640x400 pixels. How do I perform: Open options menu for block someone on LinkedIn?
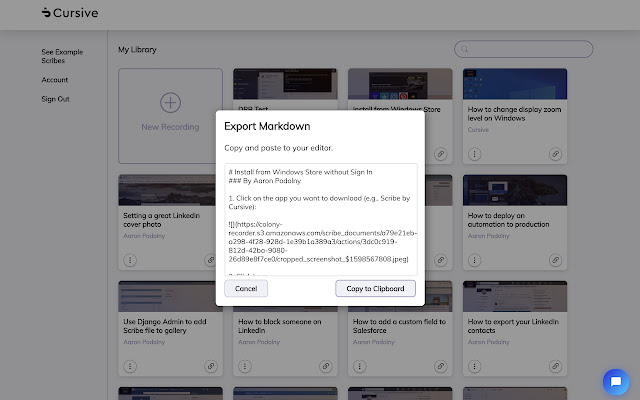(x=245, y=367)
